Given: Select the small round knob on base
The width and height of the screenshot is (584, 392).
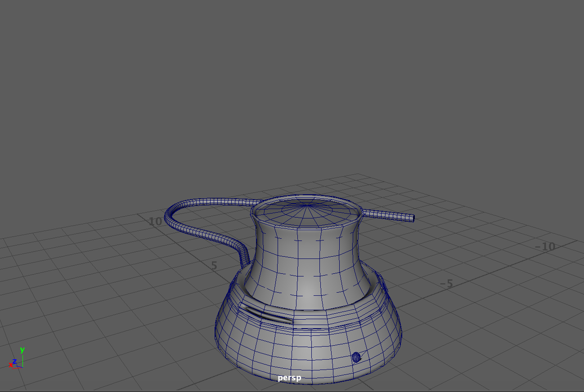Looking at the screenshot, I should (356, 357).
